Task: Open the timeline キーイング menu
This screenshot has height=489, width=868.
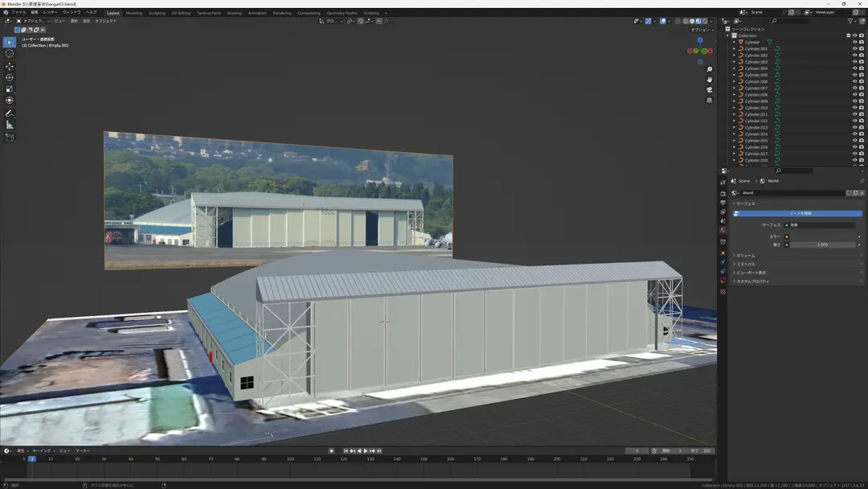Action: click(43, 450)
